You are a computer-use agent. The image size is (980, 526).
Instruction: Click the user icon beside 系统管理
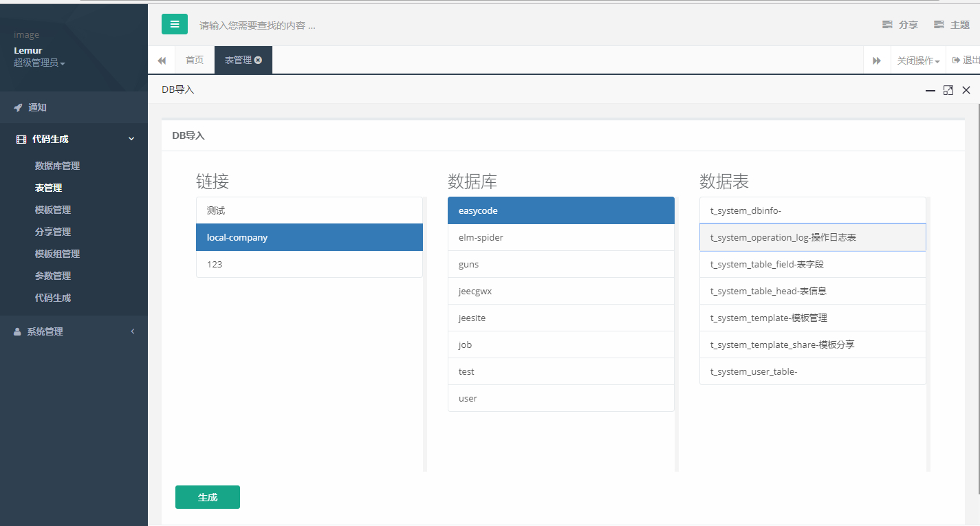click(x=17, y=331)
